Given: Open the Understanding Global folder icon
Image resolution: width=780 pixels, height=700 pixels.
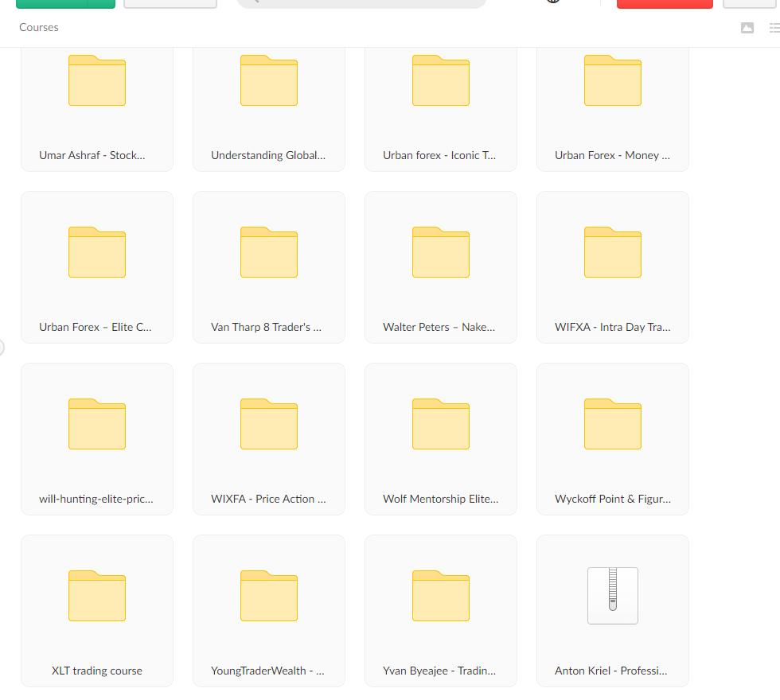Looking at the screenshot, I should pyautogui.click(x=269, y=80).
